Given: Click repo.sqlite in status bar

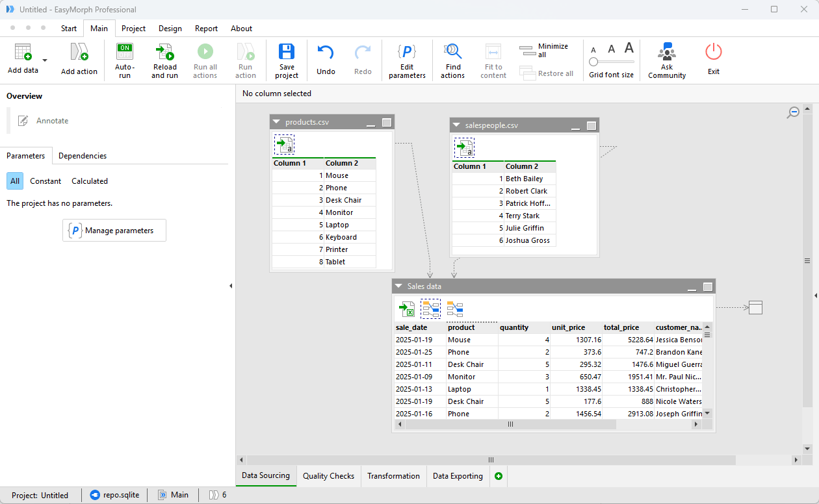Looking at the screenshot, I should click(114, 495).
